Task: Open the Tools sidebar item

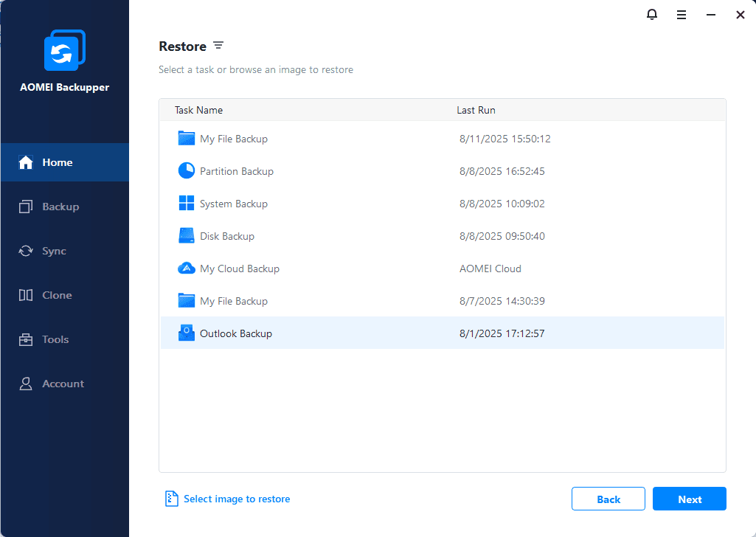Action: (55, 339)
